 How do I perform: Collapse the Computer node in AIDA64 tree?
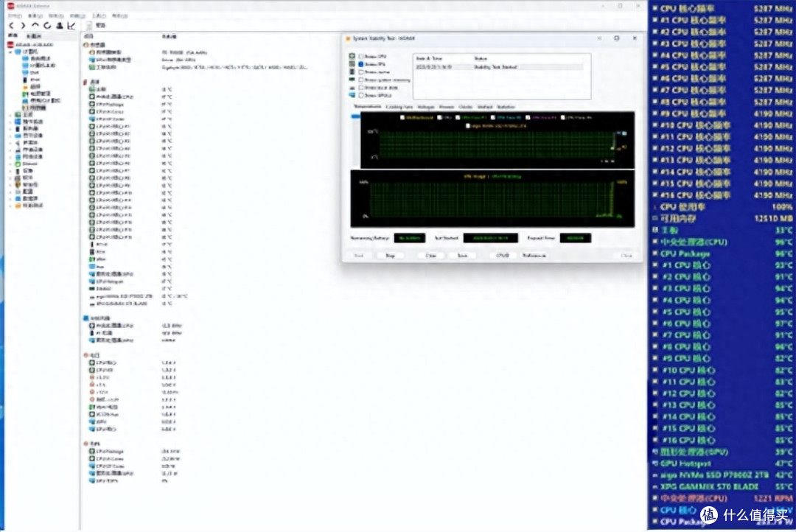[x=10, y=52]
